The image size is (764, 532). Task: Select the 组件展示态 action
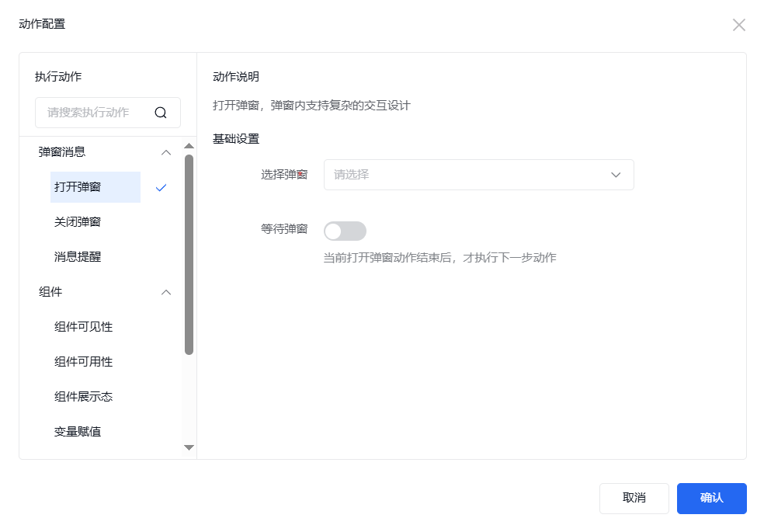point(83,397)
